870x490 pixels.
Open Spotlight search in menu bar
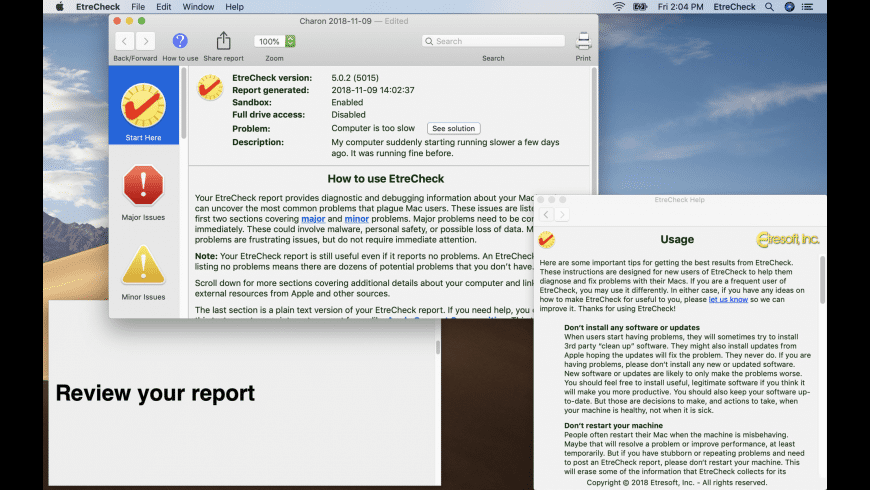tap(769, 7)
